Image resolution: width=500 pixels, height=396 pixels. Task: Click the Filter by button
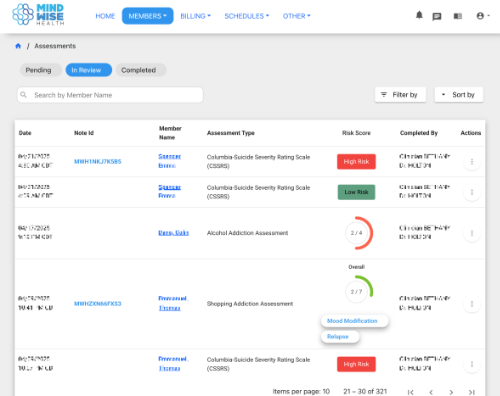400,95
